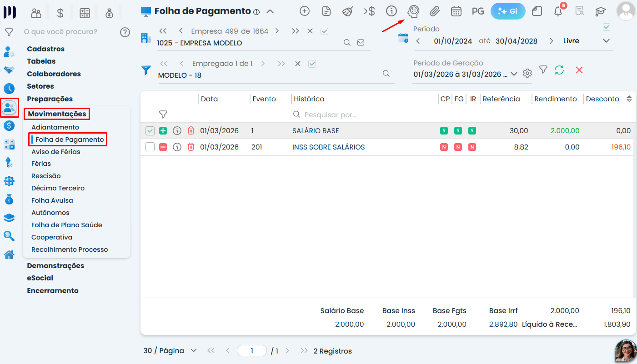Expand the Livre period type dropdown

tap(606, 41)
